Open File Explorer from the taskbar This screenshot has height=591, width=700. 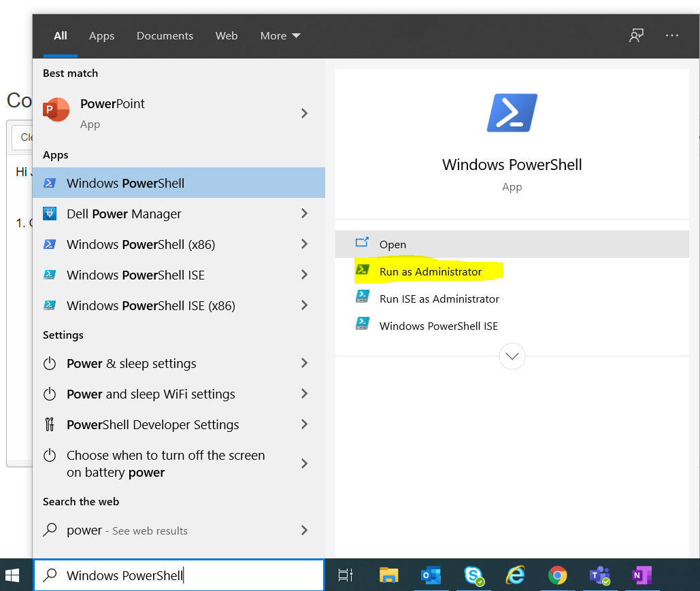click(x=388, y=575)
